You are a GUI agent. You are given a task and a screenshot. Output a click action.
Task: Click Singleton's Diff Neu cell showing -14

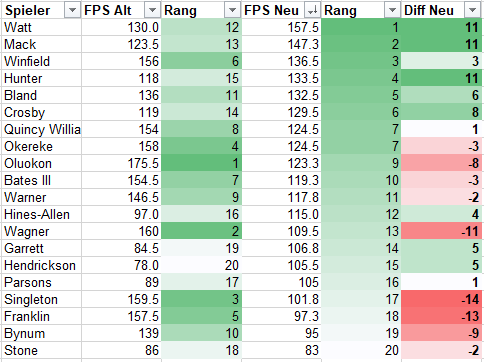(x=442, y=299)
